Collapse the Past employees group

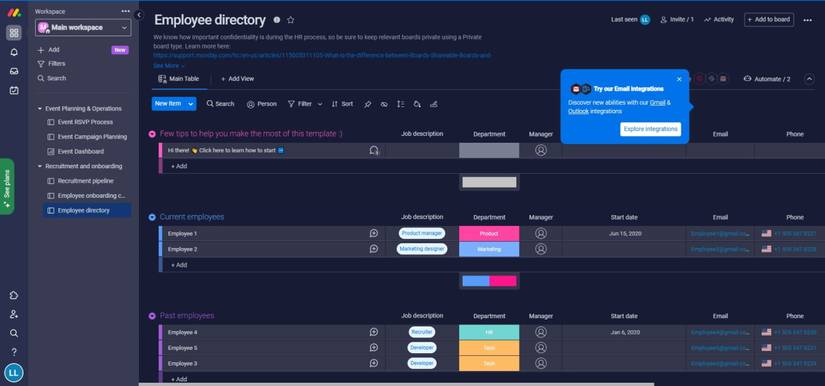tap(152, 316)
